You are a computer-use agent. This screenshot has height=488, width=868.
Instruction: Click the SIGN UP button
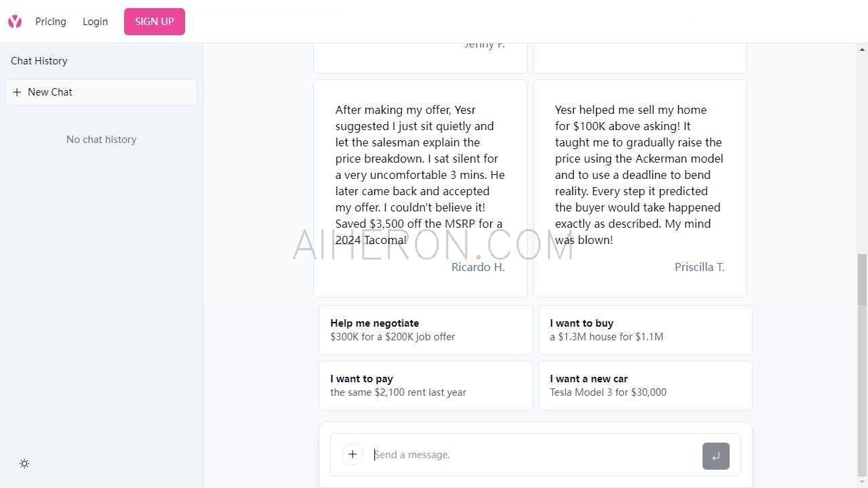pyautogui.click(x=154, y=21)
